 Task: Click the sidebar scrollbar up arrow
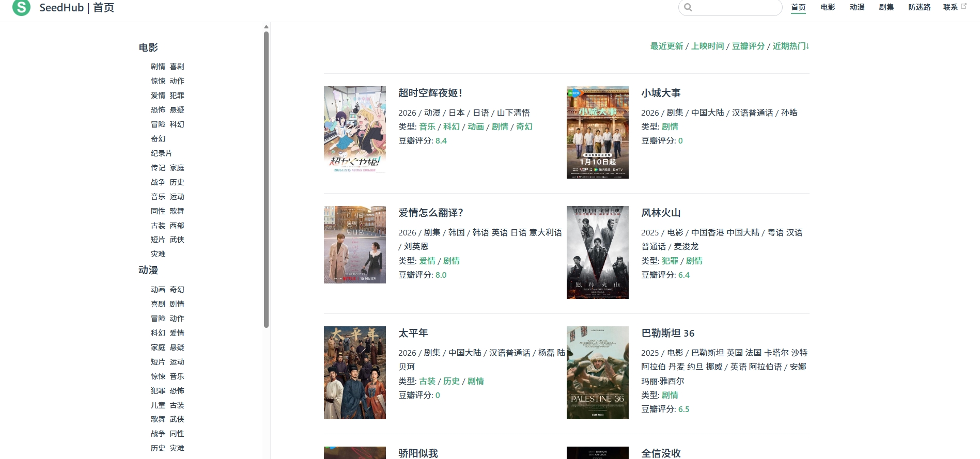click(x=266, y=27)
